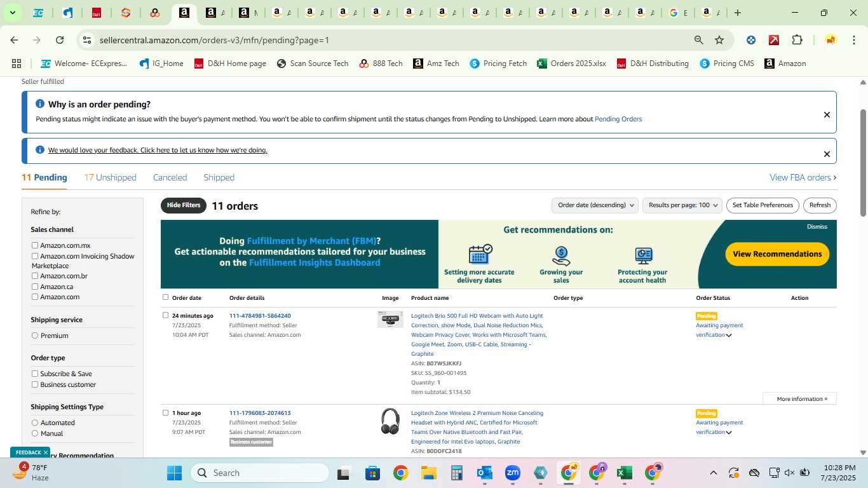This screenshot has height=488, width=868.
Task: Select order 111-1796083-2074613 checkbox
Action: (166, 412)
